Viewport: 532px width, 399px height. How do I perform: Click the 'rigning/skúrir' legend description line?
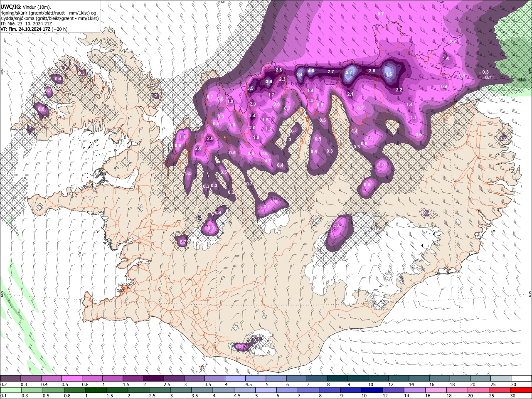click(x=48, y=13)
